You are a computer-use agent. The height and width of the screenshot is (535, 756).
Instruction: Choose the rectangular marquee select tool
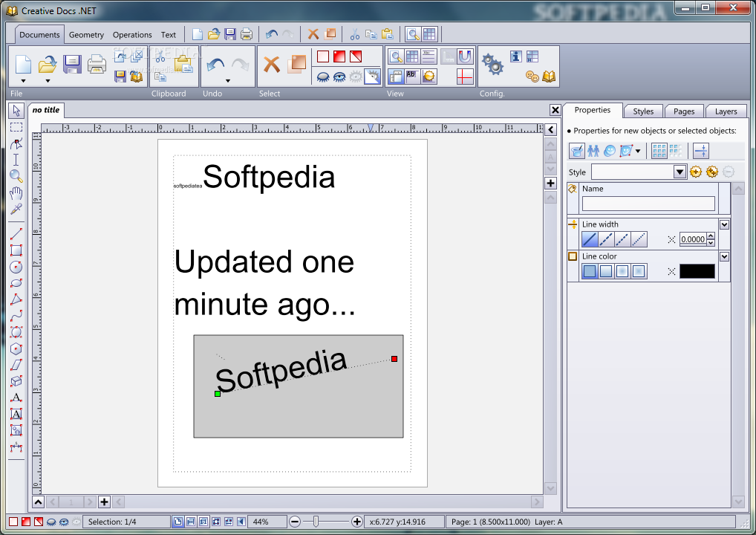(16, 127)
